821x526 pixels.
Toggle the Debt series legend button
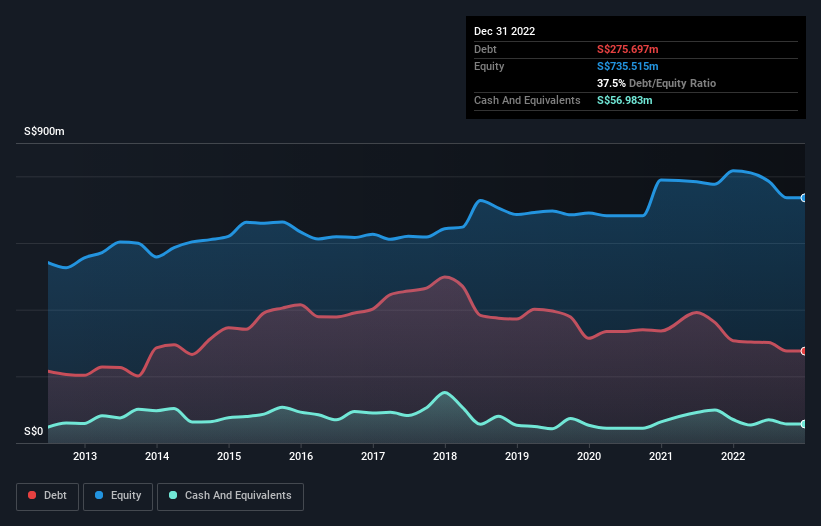point(47,496)
